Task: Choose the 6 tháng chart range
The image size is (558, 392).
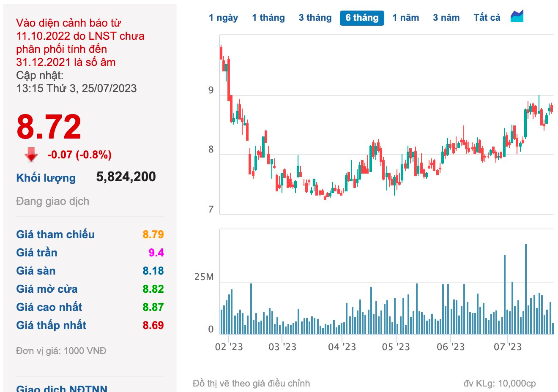Action: click(362, 18)
